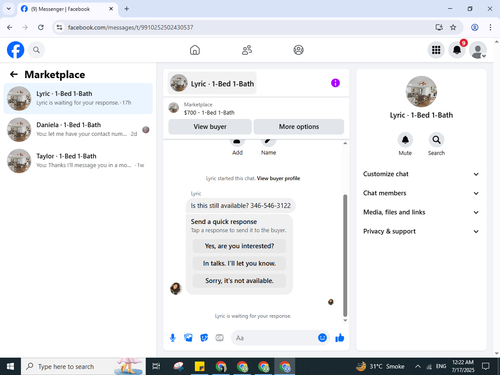Viewport: 500px width, 375px height.
Task: Send a voice clip with the microphone icon
Action: coord(173,338)
